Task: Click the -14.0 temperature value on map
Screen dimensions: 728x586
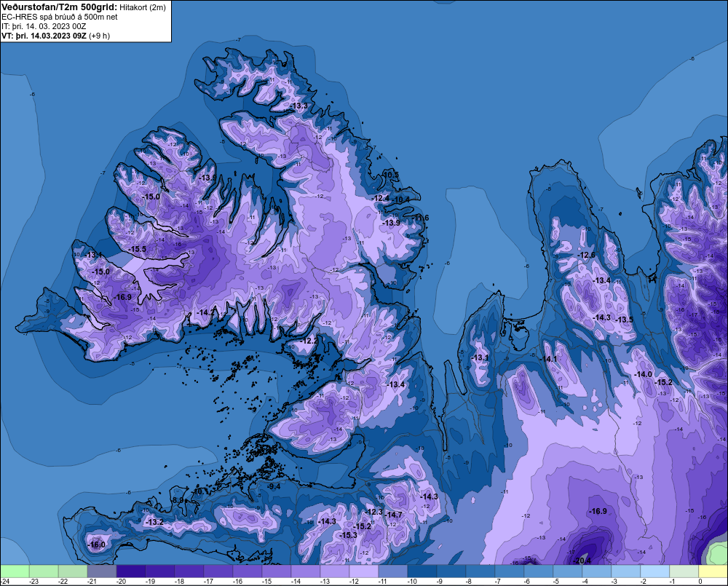Action: pos(644,374)
